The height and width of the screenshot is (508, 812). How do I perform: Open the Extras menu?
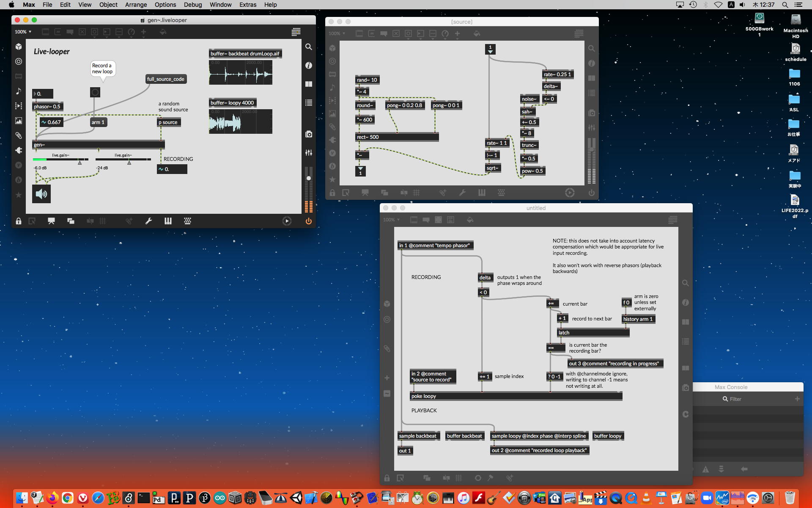tap(247, 5)
